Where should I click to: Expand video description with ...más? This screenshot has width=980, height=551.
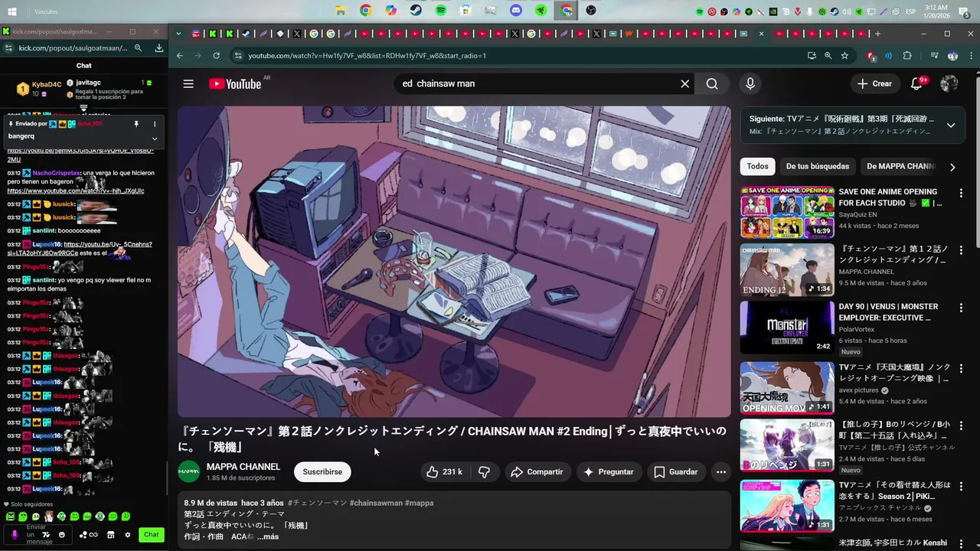pos(268,536)
